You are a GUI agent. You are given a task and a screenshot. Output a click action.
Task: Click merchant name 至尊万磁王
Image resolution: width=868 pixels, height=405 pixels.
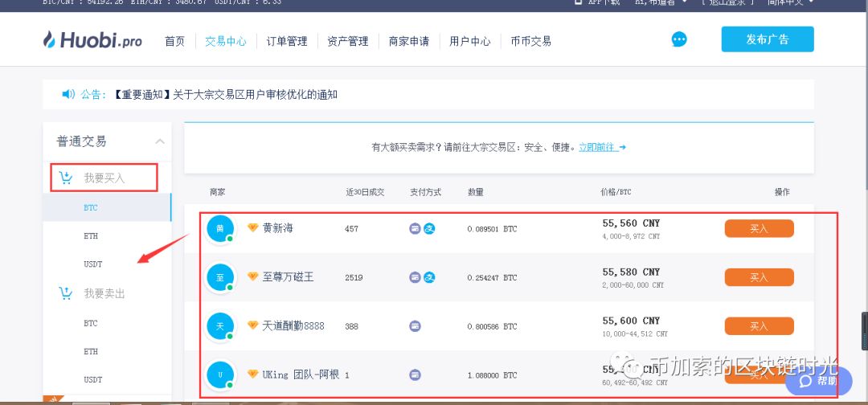288,276
